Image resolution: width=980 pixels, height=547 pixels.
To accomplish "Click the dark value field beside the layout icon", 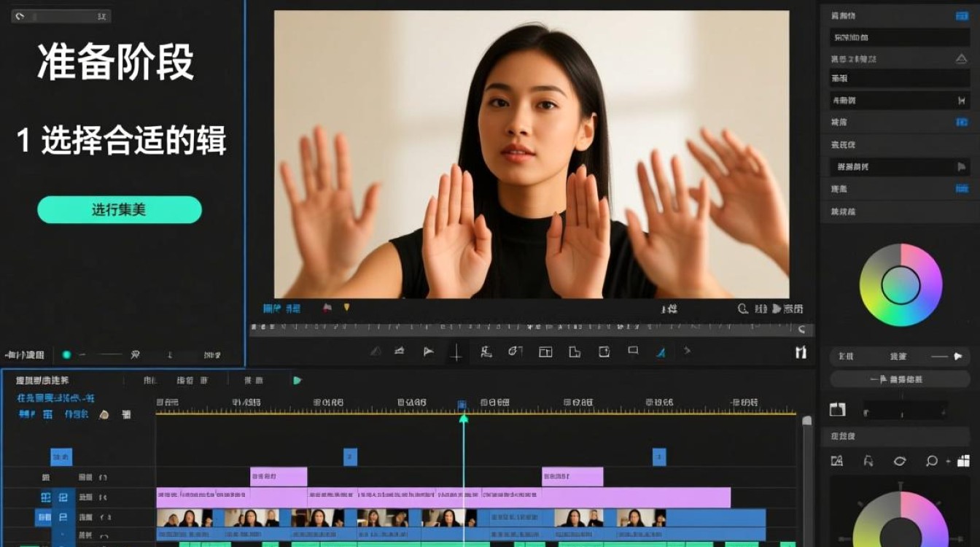I will (x=906, y=410).
